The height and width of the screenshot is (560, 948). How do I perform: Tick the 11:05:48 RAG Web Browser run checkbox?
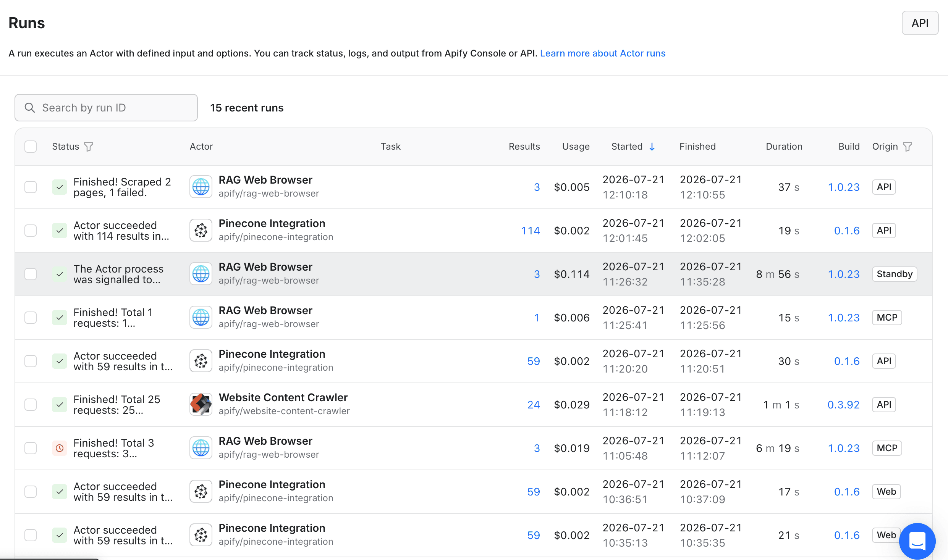coord(31,448)
